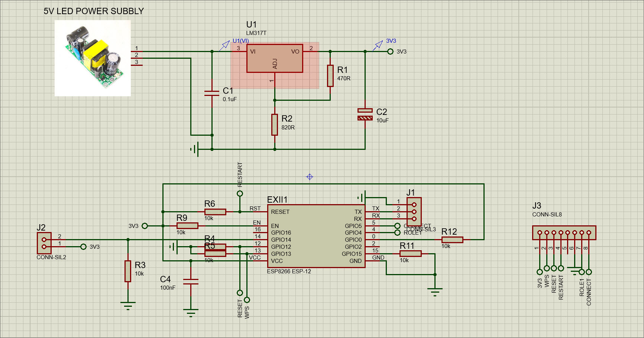Click the "5V LED POWER SUBBLY" title text
Viewport: 644px width, 338px height.
coord(94,11)
